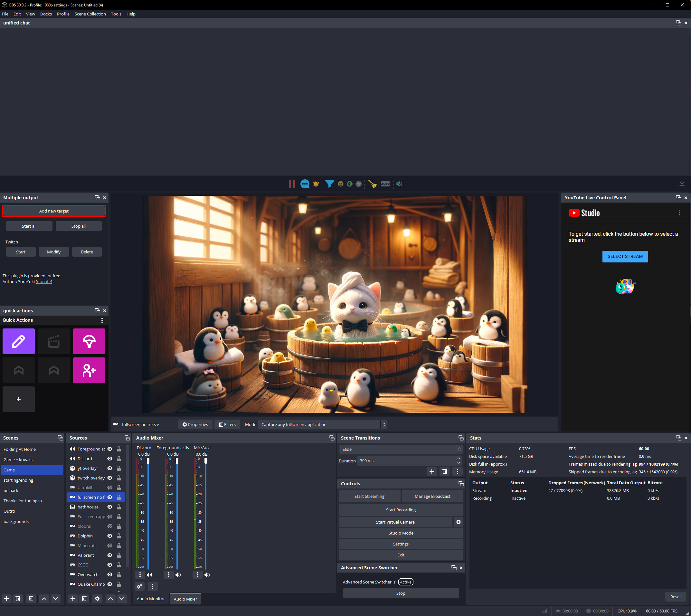
Task: Click the Start Streaming button
Action: tap(369, 496)
